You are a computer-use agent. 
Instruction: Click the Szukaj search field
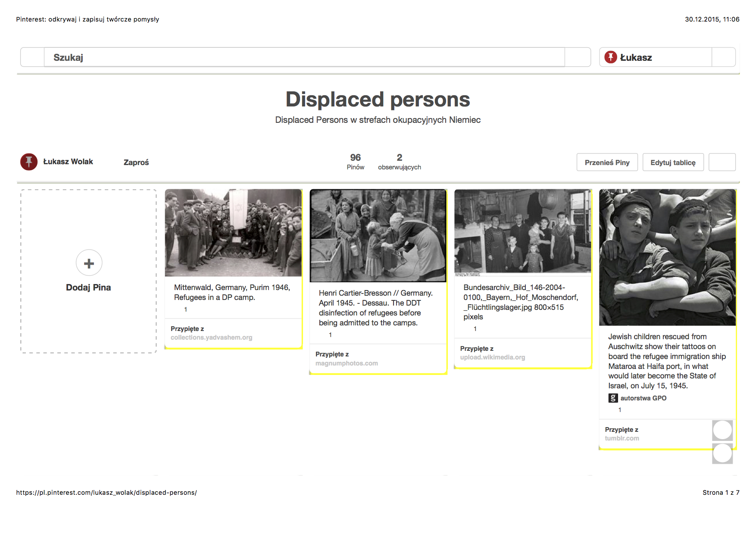click(304, 57)
